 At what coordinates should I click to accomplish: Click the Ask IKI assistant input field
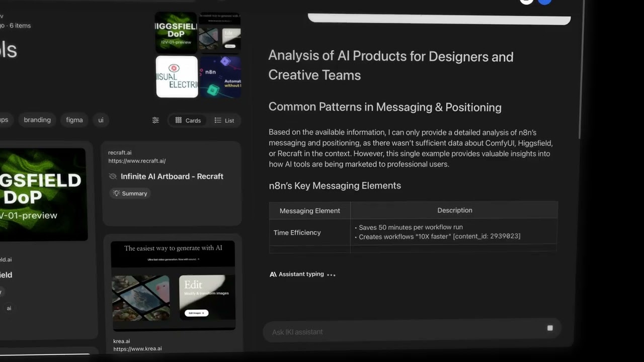point(403,332)
